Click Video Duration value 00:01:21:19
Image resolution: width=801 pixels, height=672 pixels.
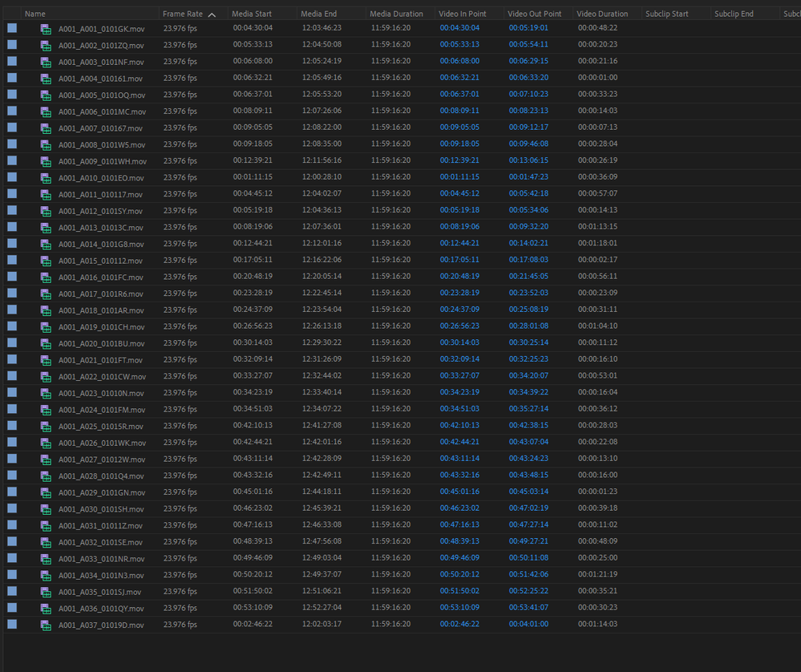[597, 574]
